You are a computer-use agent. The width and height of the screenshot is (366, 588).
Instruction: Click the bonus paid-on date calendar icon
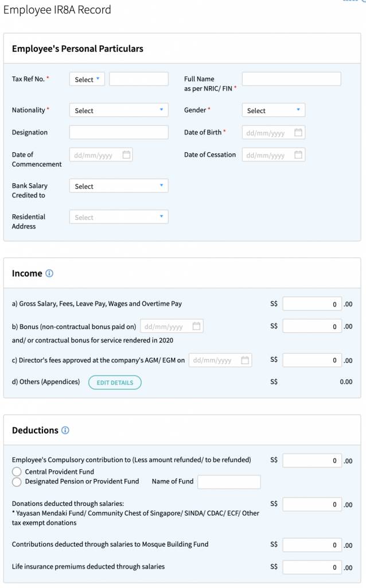[196, 326]
